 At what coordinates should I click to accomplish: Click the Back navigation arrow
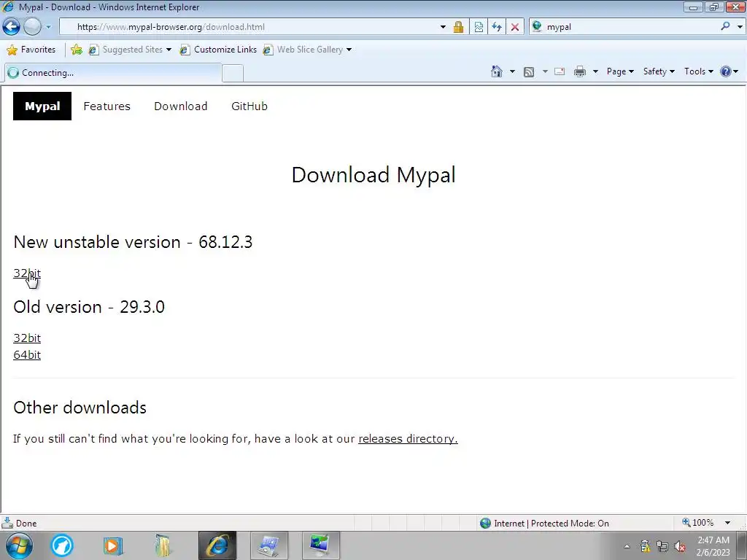point(12,27)
